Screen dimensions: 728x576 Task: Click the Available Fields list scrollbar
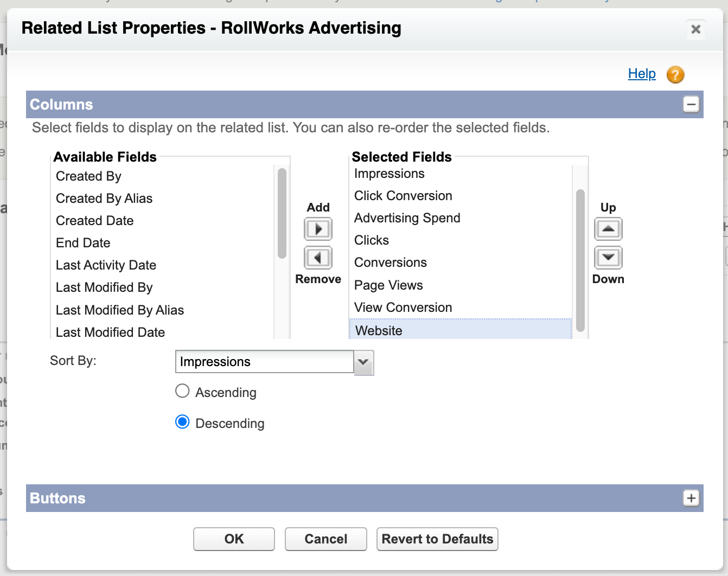pyautogui.click(x=282, y=213)
